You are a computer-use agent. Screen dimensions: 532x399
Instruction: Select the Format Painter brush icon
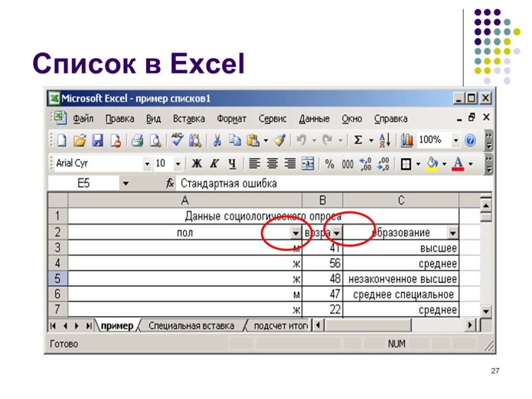(x=280, y=140)
